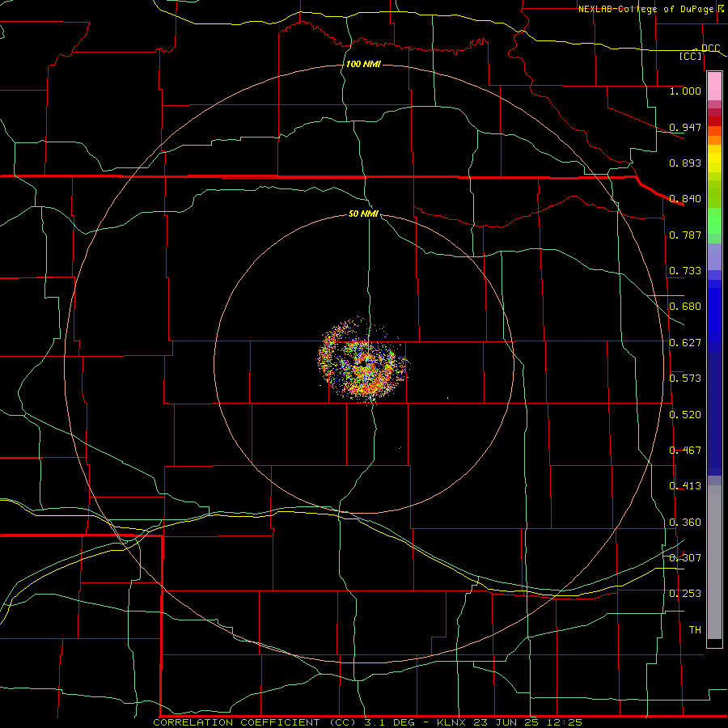The image size is (728, 728).
Task: Click the "NEXLAB-College of DuPage" header text
Action: click(645, 9)
